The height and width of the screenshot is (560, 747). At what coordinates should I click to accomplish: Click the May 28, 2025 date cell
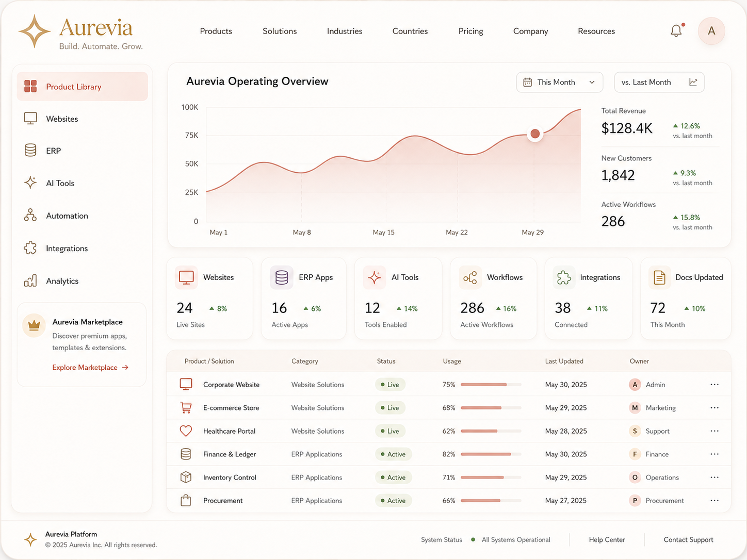point(566,431)
